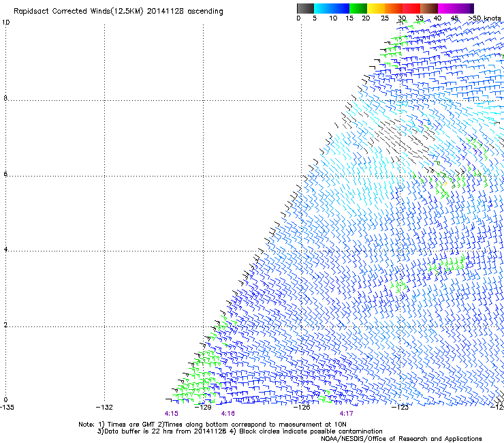
Task: Click the date '20141128' in the title
Action: pyautogui.click(x=166, y=11)
